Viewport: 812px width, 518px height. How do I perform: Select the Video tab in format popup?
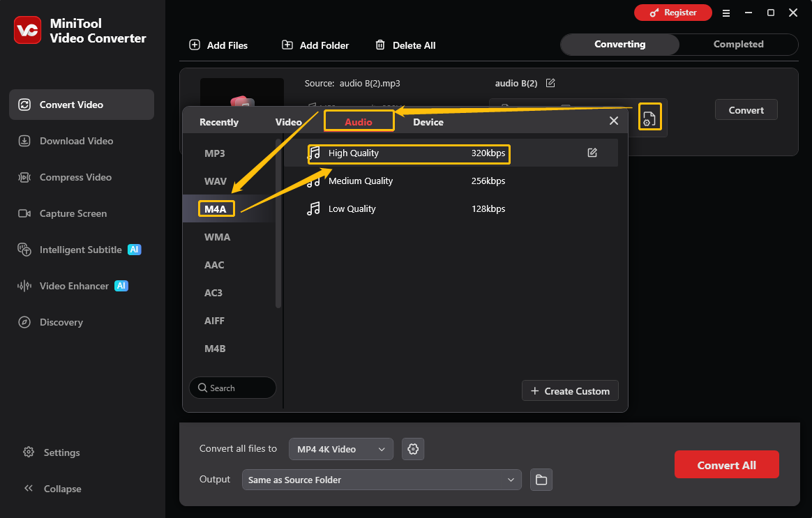288,122
